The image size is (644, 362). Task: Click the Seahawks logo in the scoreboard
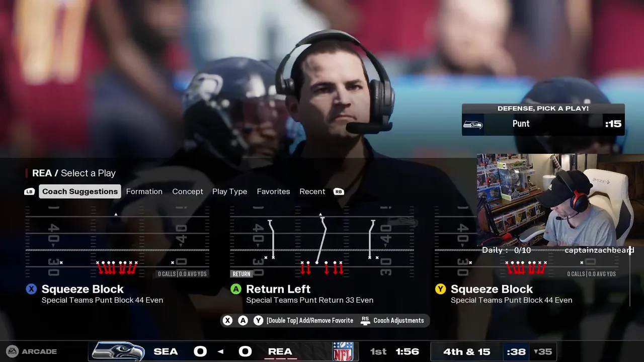118,351
